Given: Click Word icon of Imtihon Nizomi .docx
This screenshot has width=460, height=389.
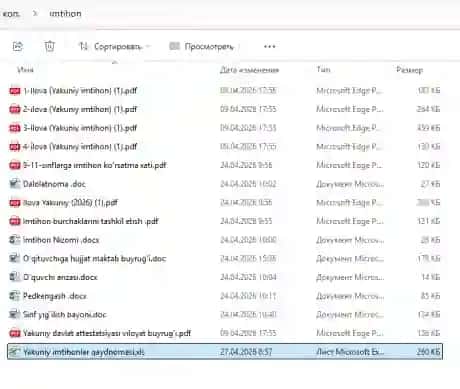Looking at the screenshot, I should click(15, 240).
